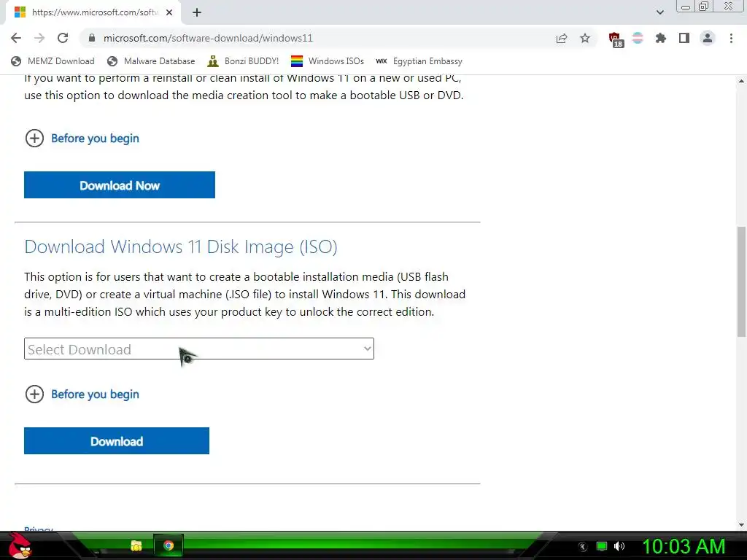Open a new browser tab
The height and width of the screenshot is (560, 747).
(x=197, y=12)
